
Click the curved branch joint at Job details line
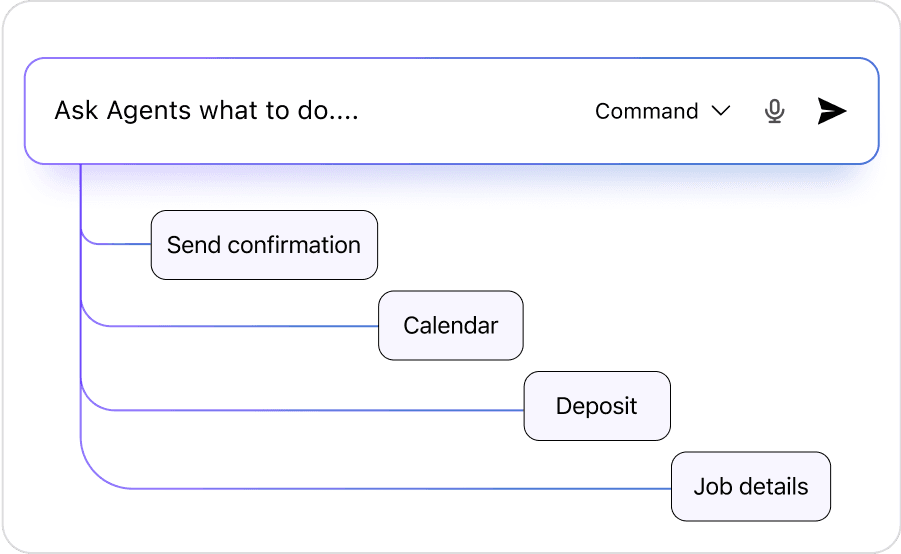[92, 476]
